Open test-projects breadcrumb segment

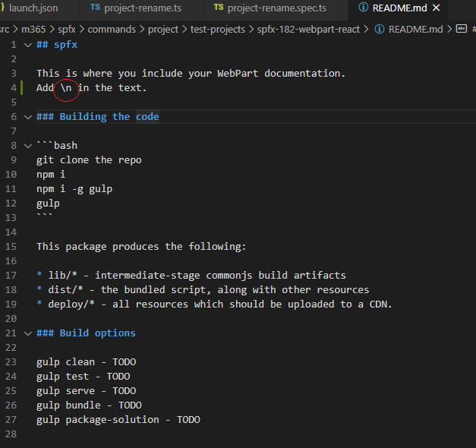click(218, 30)
